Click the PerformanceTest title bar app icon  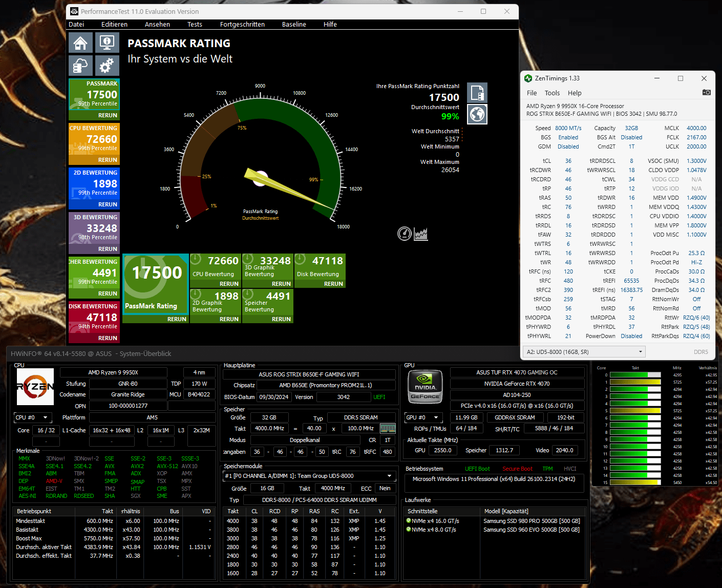74,11
